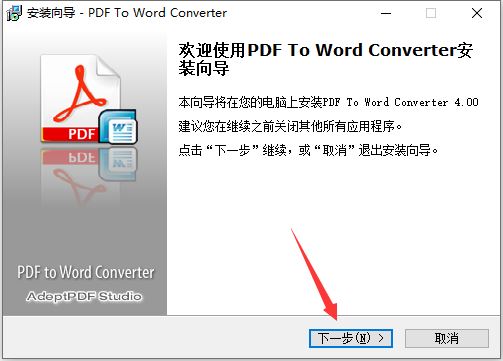Click the chevron arrow inside 下一步 button

pos(381,338)
